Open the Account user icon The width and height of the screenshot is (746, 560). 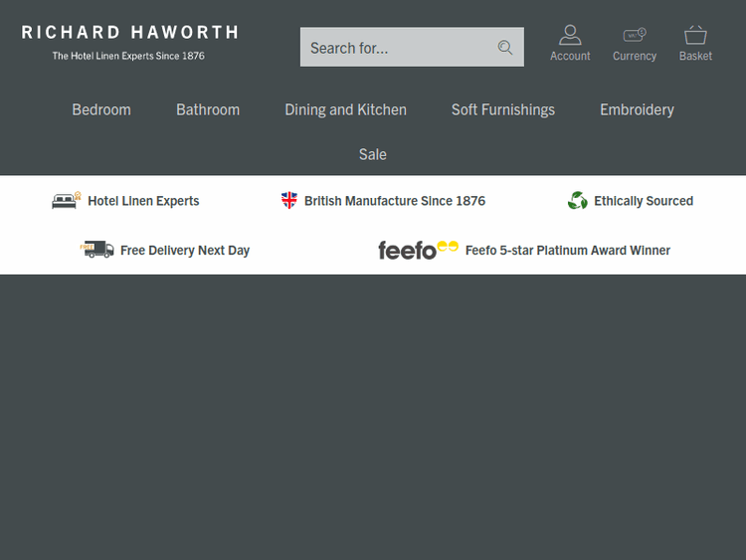(570, 36)
